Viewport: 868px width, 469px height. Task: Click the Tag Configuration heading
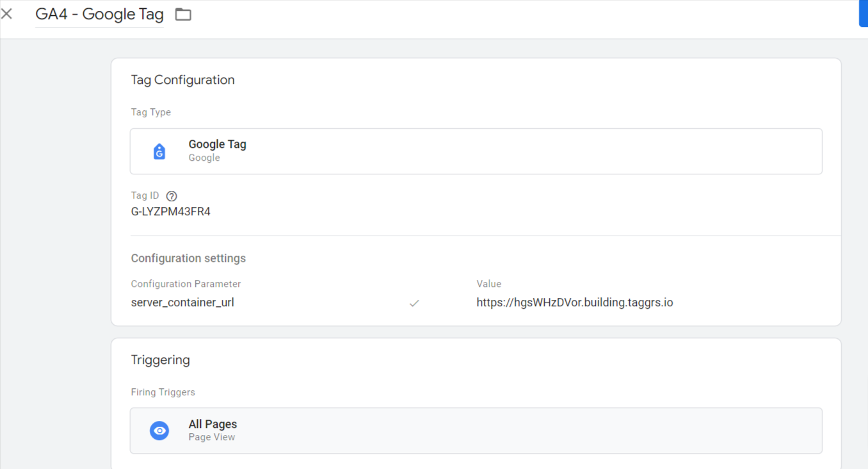182,80
